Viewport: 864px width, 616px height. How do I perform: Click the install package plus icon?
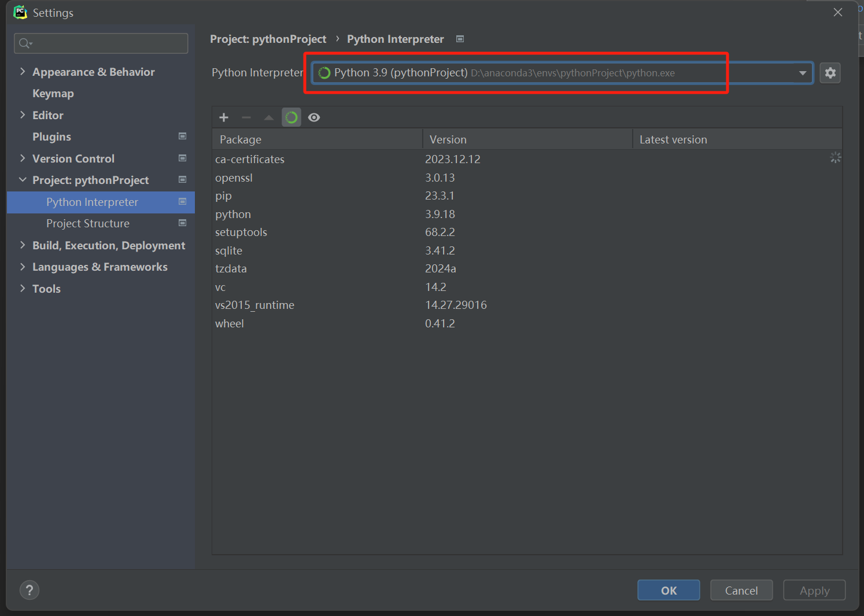tap(224, 117)
